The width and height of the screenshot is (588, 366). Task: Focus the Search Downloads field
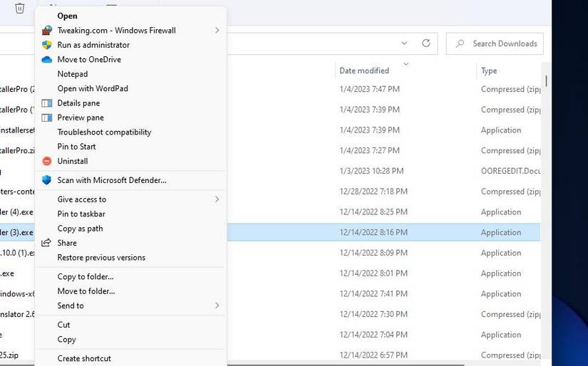click(x=495, y=44)
